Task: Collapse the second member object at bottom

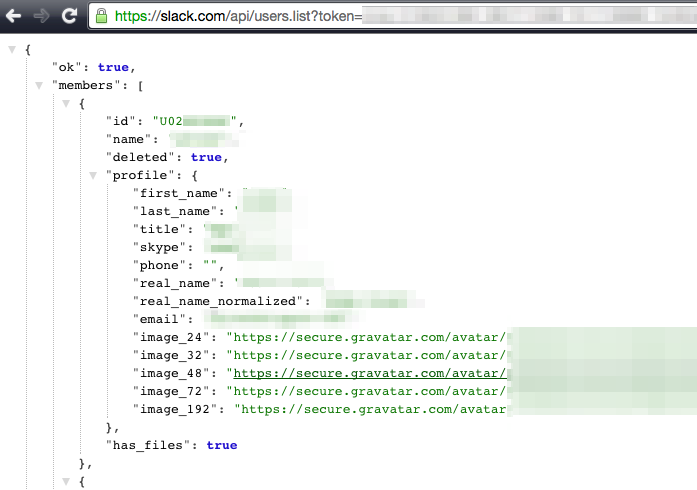Action: (x=66, y=482)
